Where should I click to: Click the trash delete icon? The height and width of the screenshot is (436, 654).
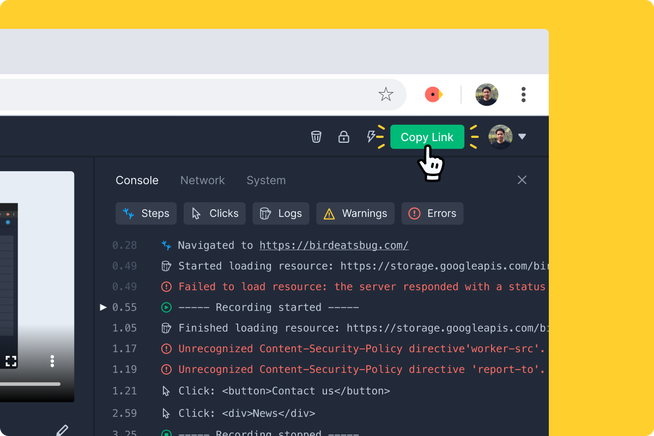point(316,137)
